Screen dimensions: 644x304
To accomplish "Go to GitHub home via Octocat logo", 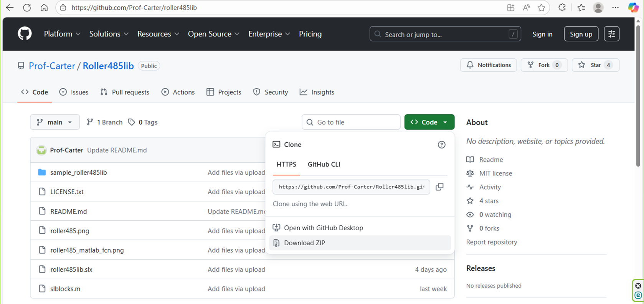I will 25,34.
